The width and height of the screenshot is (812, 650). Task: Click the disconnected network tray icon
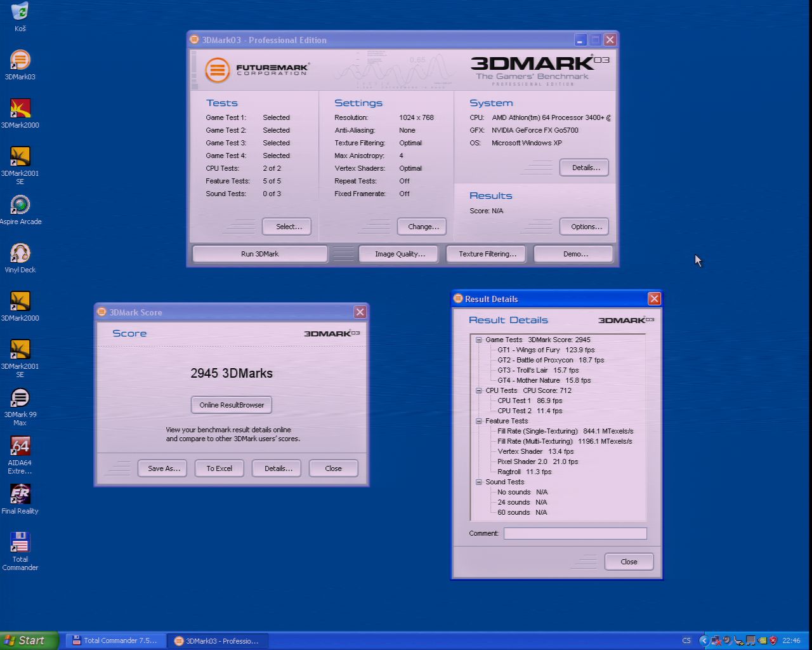click(x=716, y=640)
